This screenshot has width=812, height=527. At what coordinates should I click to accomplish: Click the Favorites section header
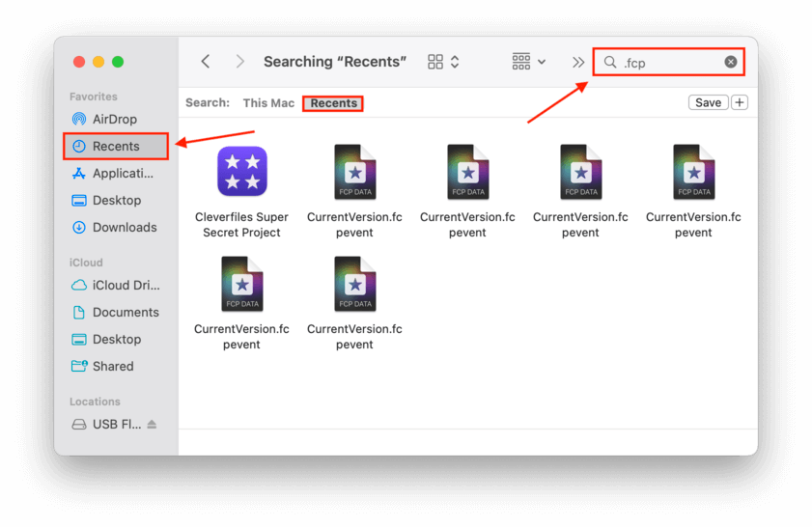(x=94, y=97)
